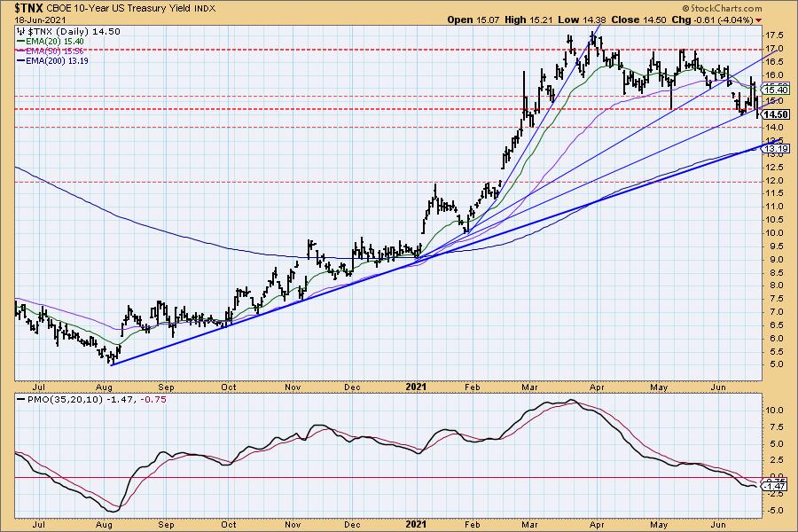This screenshot has width=798, height=532.
Task: Click the INDX label after the title
Action: click(204, 9)
